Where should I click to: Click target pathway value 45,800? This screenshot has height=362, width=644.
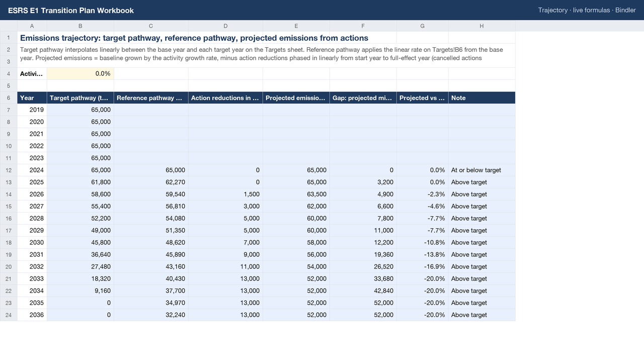tap(80, 242)
